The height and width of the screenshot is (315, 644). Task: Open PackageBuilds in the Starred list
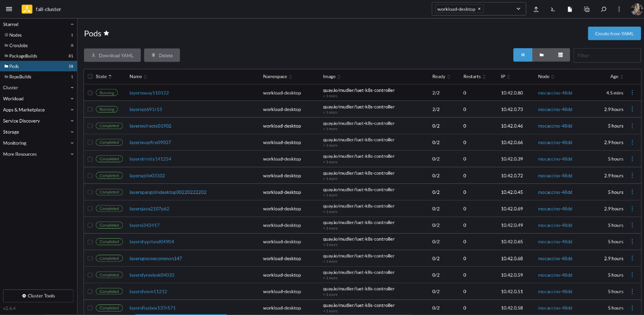tap(23, 56)
